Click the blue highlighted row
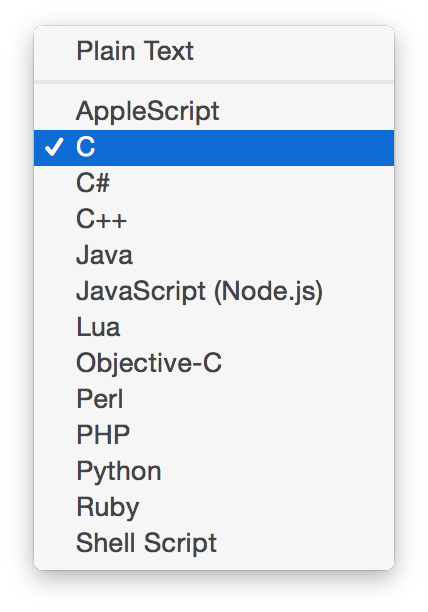 point(214,148)
